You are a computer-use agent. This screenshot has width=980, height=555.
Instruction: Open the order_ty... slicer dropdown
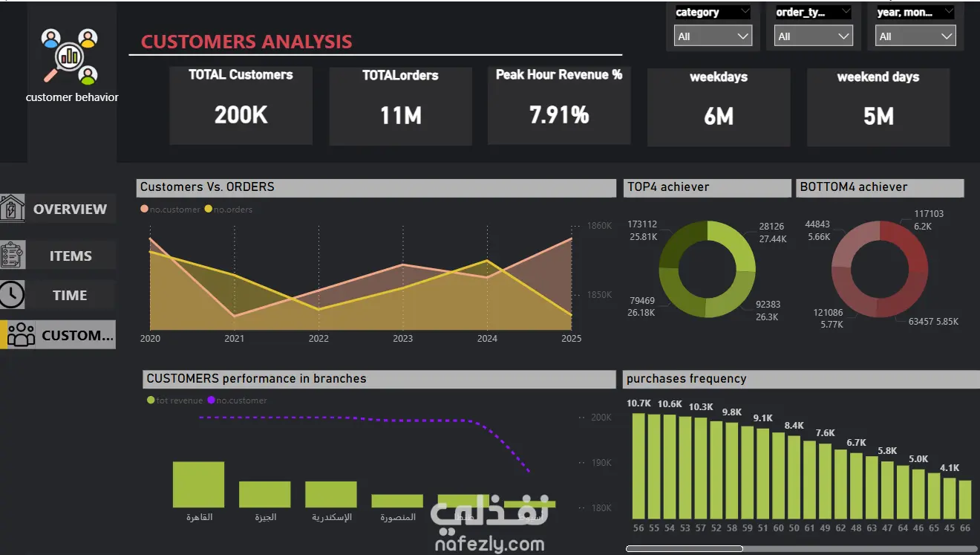click(813, 36)
